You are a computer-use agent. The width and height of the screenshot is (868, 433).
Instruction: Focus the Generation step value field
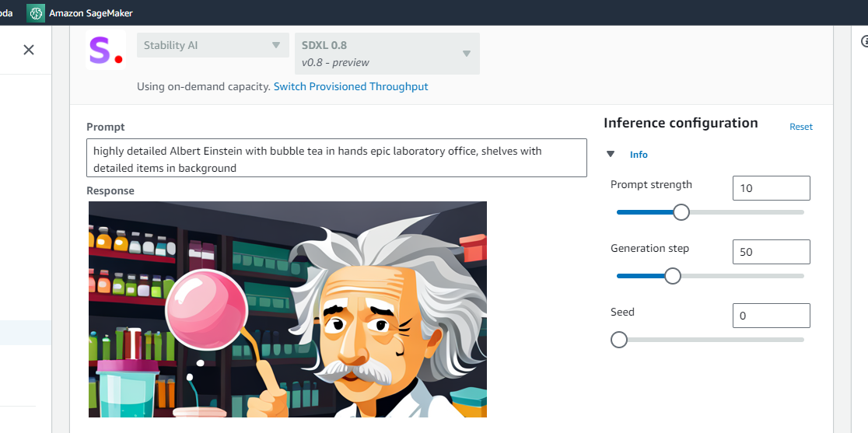(x=771, y=252)
